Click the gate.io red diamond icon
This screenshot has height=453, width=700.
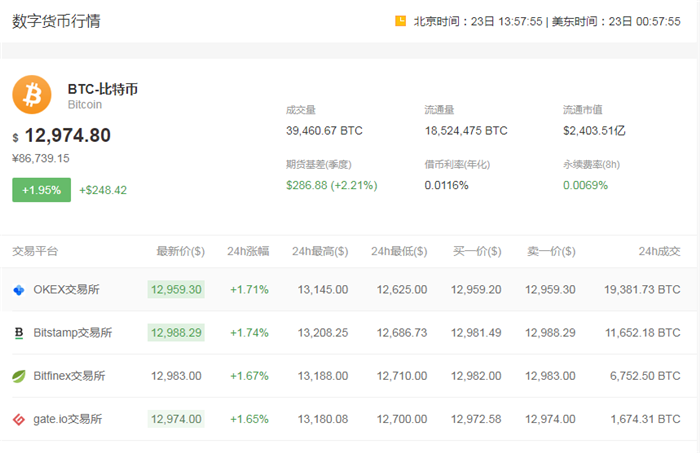[x=19, y=420]
